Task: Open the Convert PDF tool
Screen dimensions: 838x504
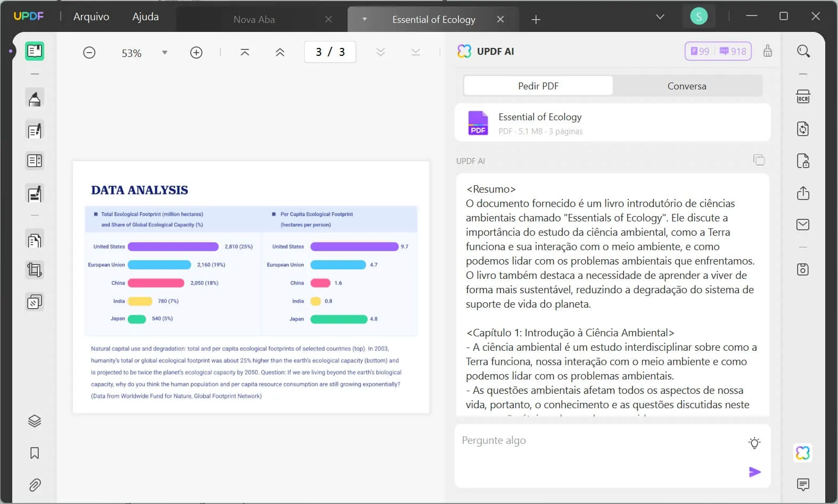Action: point(803,129)
